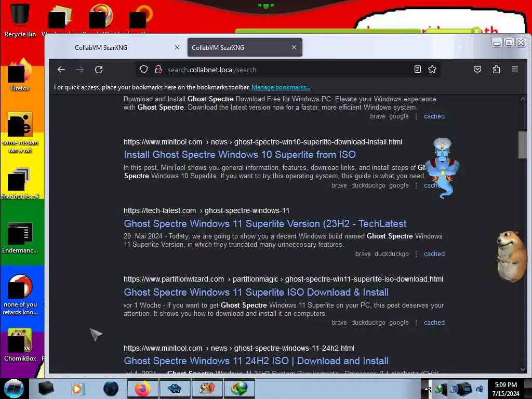Click the minitool.com ghost-spectre-windows-11-24h2.html URL

point(239,349)
